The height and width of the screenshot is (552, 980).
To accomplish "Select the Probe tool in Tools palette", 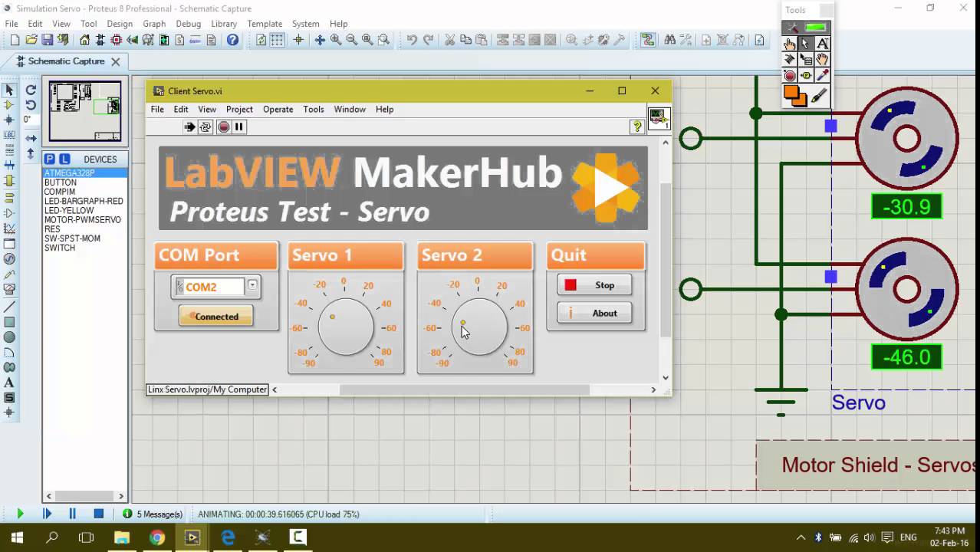I will tap(806, 75).
